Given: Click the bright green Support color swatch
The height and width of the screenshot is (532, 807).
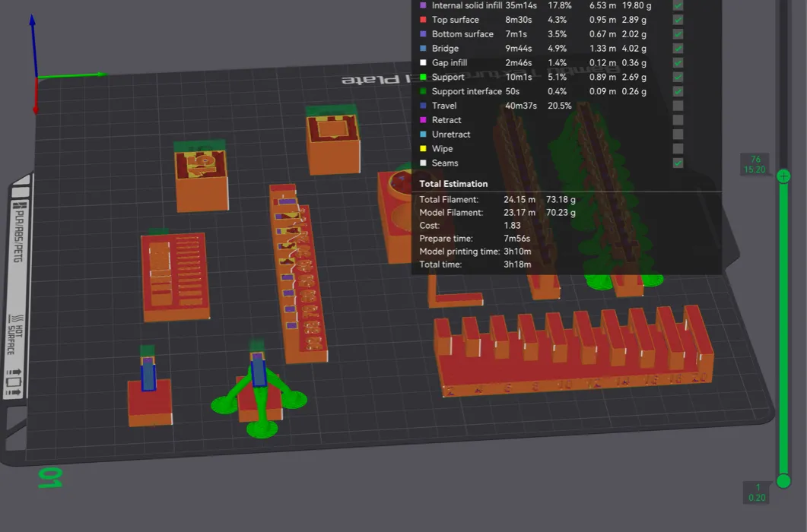Looking at the screenshot, I should pyautogui.click(x=423, y=78).
